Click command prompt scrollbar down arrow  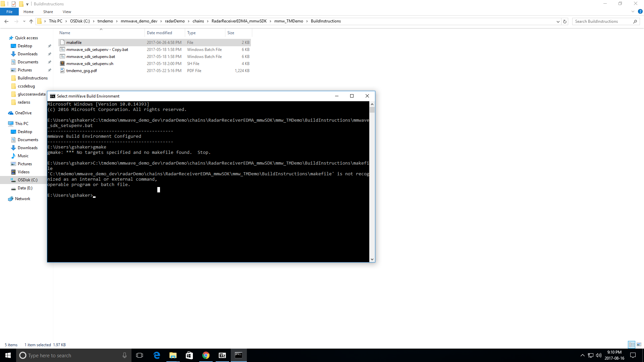click(x=372, y=259)
